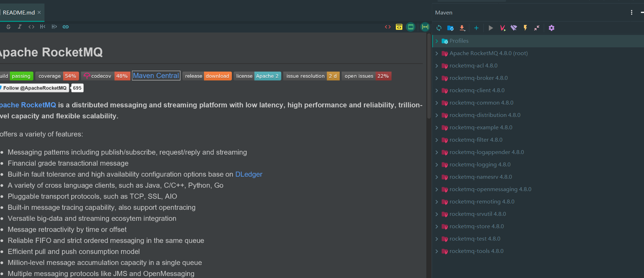Reload all Maven projects

tap(439, 28)
